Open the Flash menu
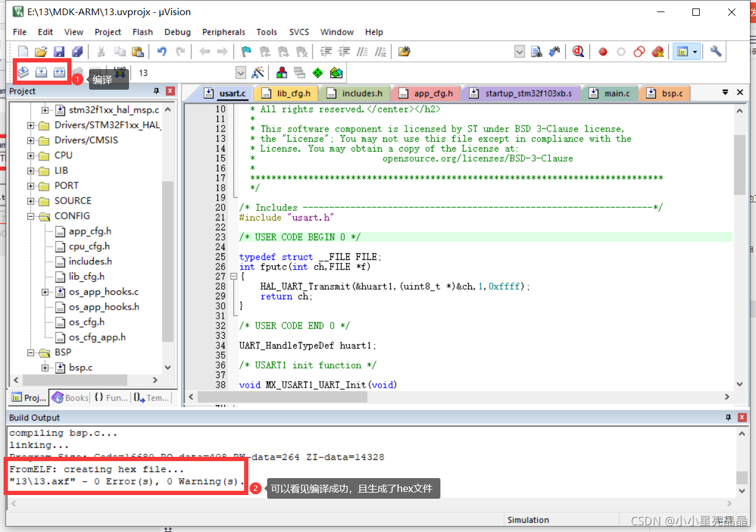Viewport: 756px width, 532px height. click(x=143, y=32)
